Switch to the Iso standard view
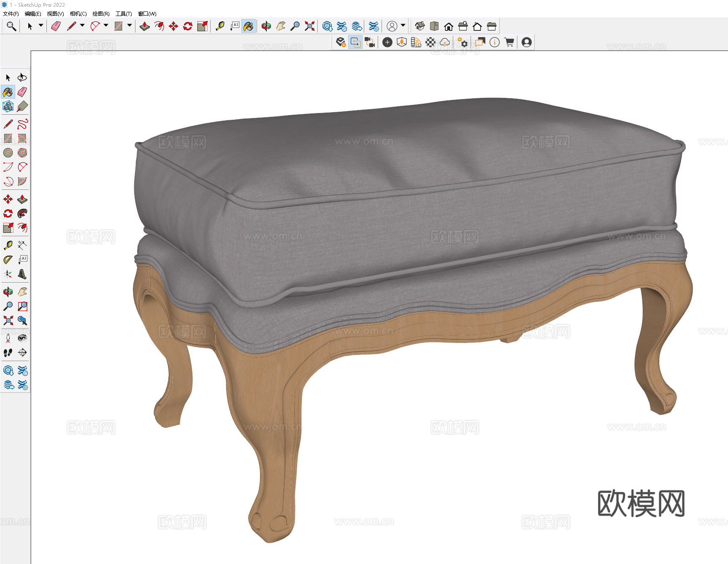The width and height of the screenshot is (728, 564). click(420, 26)
